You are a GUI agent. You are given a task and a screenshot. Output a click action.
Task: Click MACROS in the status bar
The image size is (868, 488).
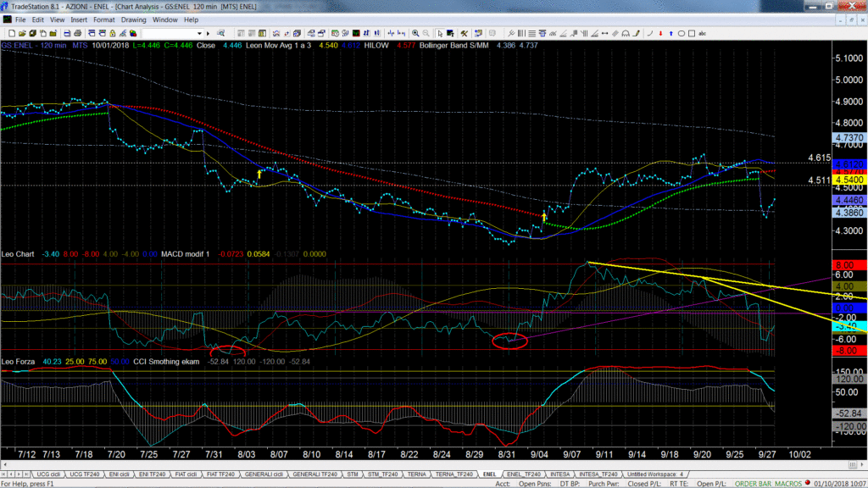point(788,484)
